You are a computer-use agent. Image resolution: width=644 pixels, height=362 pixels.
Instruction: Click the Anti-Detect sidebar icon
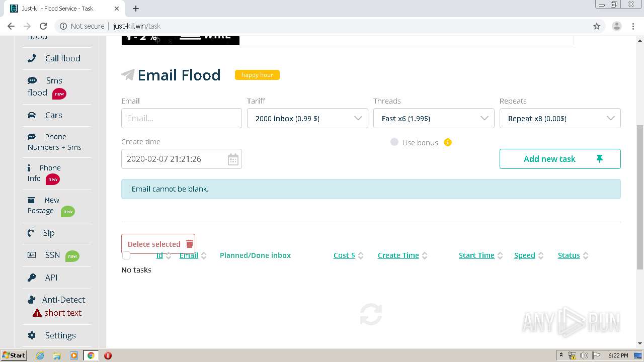tap(31, 300)
